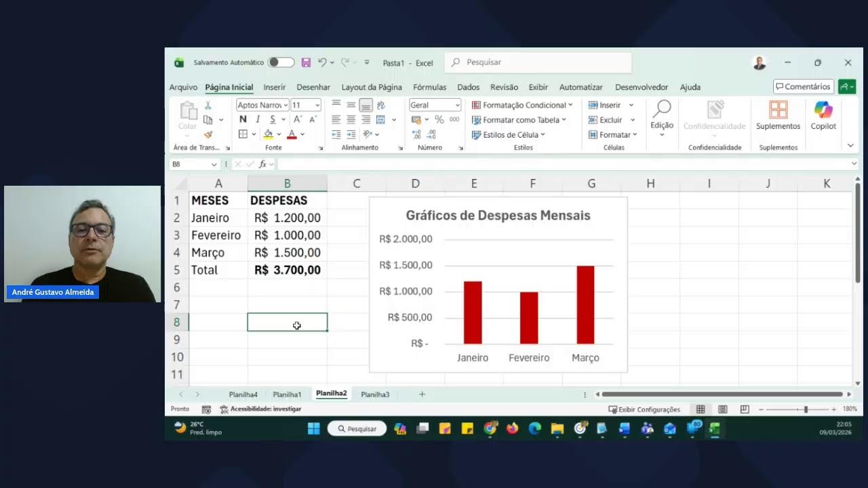Open the Inserir ribbon tab
The width and height of the screenshot is (868, 488).
275,87
